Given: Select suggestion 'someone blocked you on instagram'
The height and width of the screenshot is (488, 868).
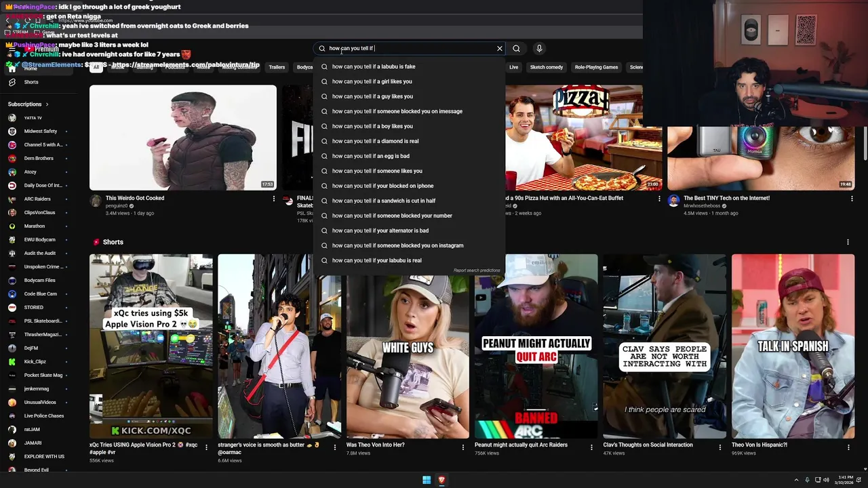Looking at the screenshot, I should [409, 245].
